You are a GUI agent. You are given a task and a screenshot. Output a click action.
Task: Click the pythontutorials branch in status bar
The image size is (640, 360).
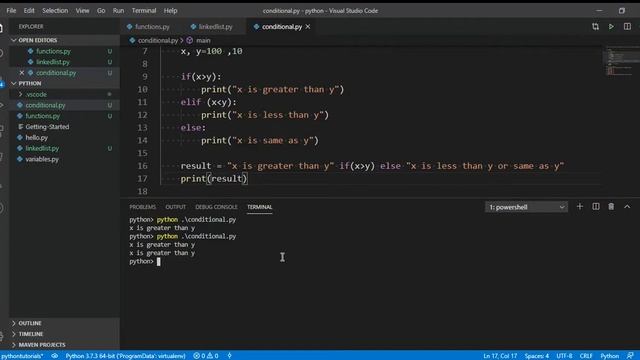pyautogui.click(x=22, y=356)
